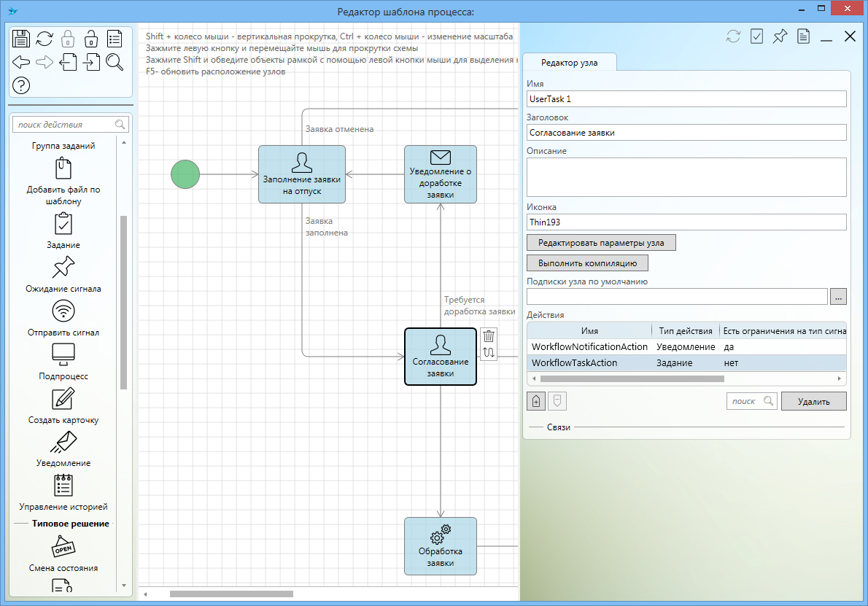Open subscriptions picker via '...' button
Viewport: 868px width, 606px height.
click(x=838, y=296)
